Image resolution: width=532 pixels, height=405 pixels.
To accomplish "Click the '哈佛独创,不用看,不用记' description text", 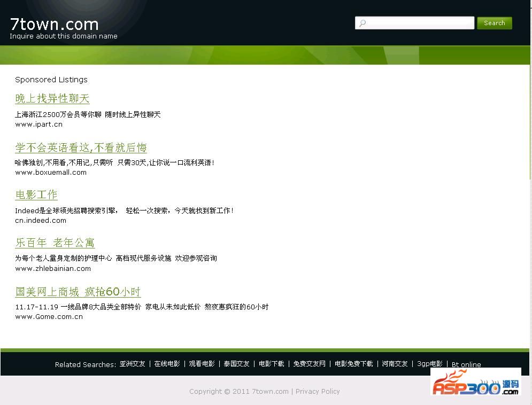I will tap(64, 162).
